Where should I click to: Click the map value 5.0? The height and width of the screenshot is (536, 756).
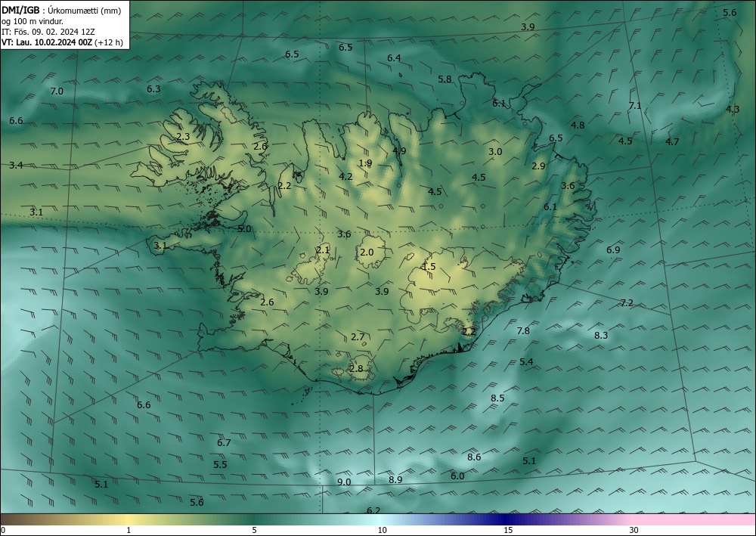pyautogui.click(x=244, y=228)
